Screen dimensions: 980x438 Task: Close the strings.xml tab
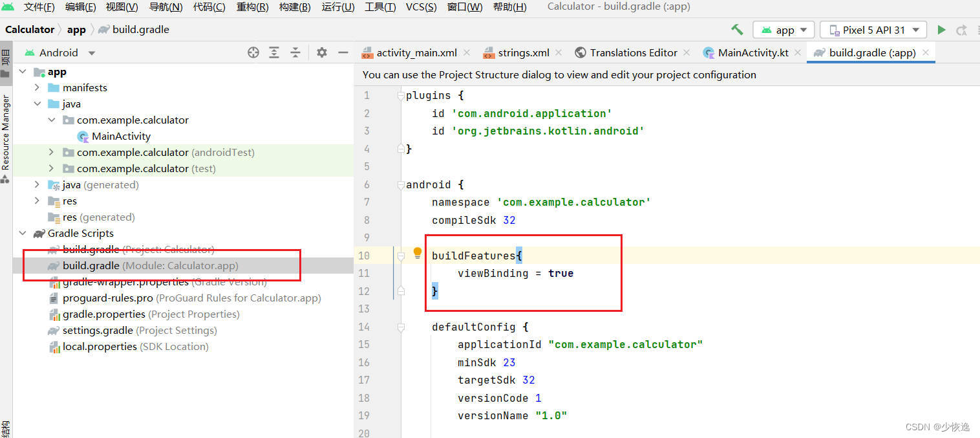[x=559, y=52]
